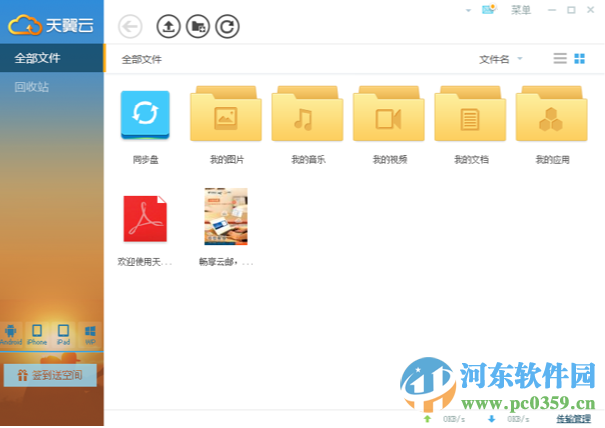Maximize the 天翼云 window
Screen dimensions: 605x428
pyautogui.click(x=571, y=10)
